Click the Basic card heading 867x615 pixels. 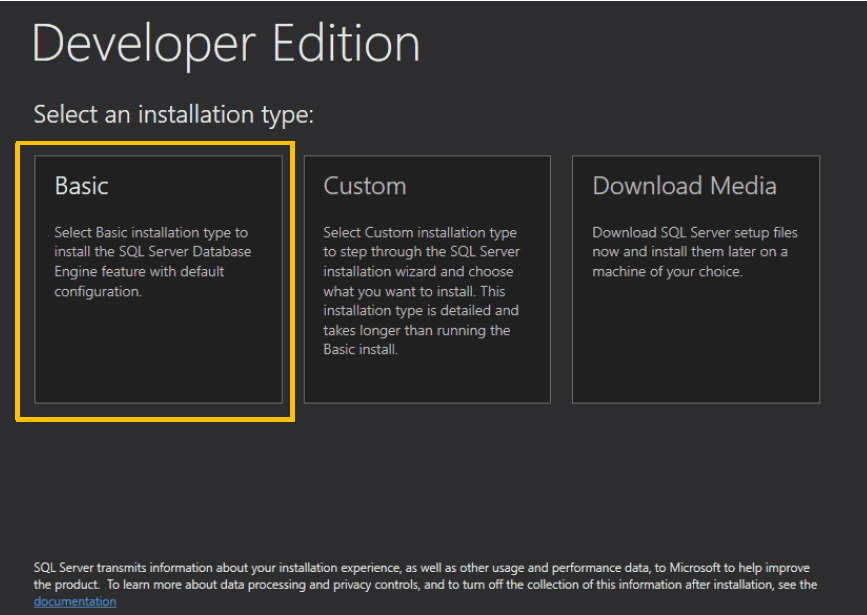tap(82, 185)
